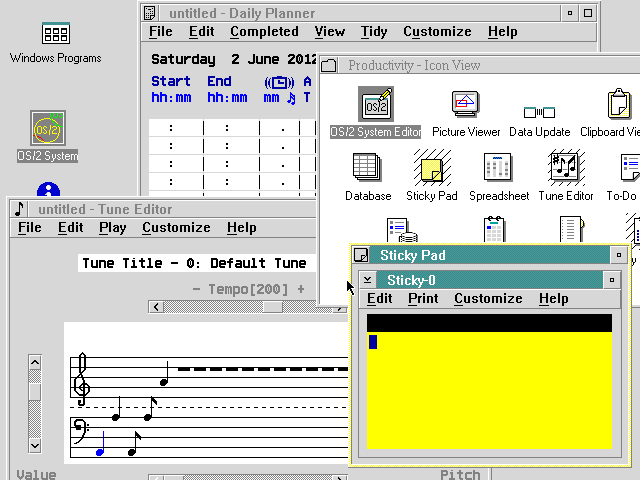Image resolution: width=640 pixels, height=480 pixels.
Task: Open View menu in Daily Planner
Action: (329, 32)
